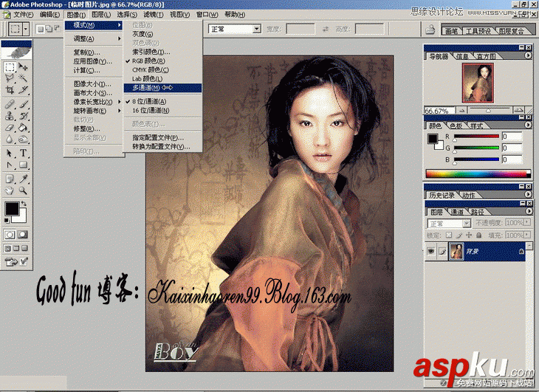
Task: Select the Lasso tool
Action: tap(10, 78)
